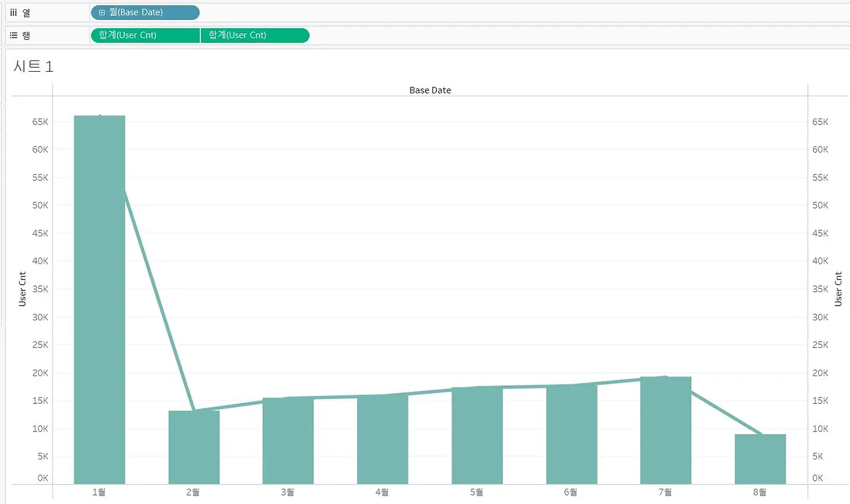Click the columns shelf icon beside 열
This screenshot has height=504, width=850.
tap(13, 13)
